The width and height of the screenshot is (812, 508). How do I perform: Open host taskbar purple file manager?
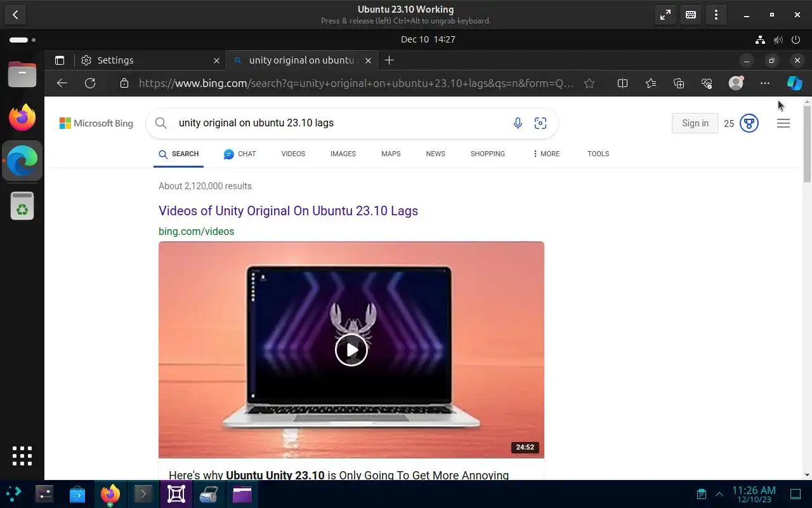pyautogui.click(x=242, y=494)
